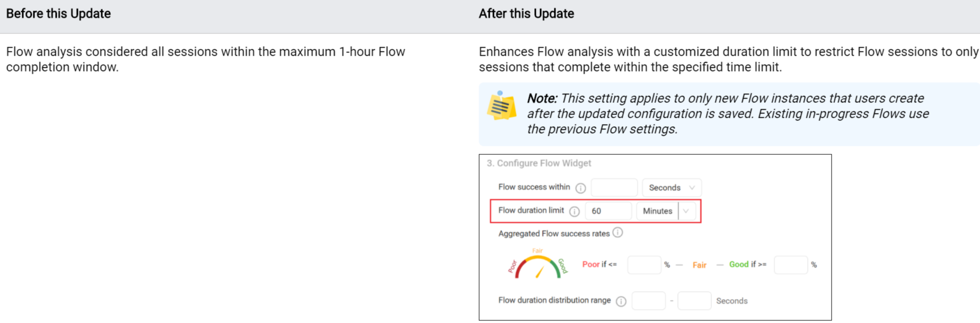Click the Flow success within input field
Image resolution: width=980 pixels, height=323 pixels.
pyautogui.click(x=614, y=188)
